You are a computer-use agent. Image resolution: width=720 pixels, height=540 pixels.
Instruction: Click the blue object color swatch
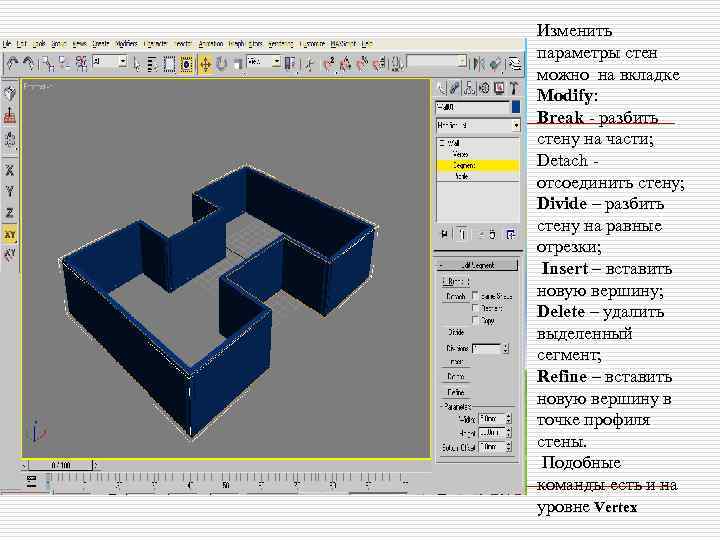pos(516,107)
